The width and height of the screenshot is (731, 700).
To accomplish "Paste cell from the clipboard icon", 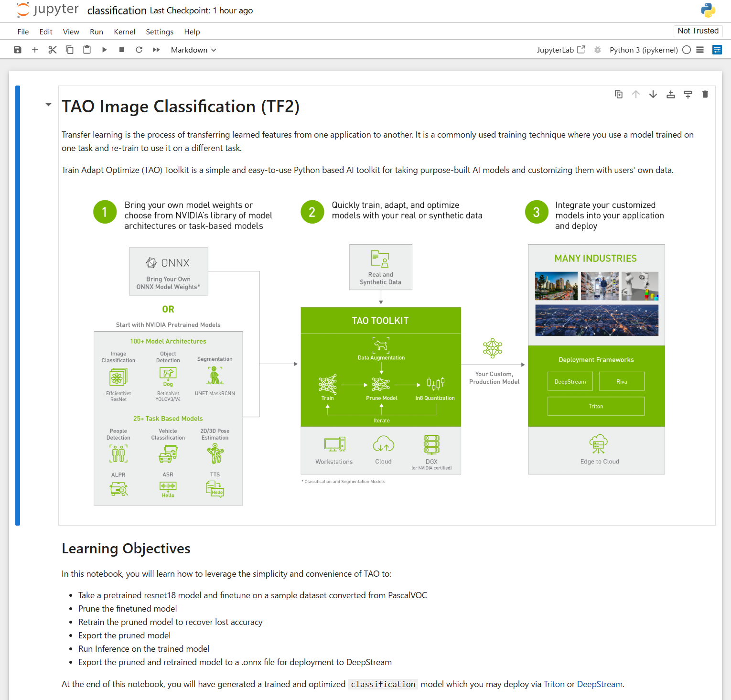I will pyautogui.click(x=87, y=50).
